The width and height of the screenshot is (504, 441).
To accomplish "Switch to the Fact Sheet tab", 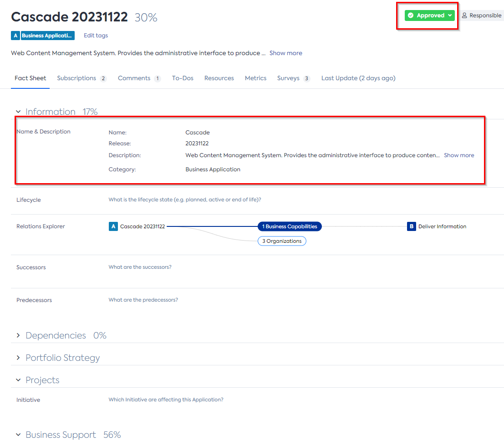I will click(30, 78).
